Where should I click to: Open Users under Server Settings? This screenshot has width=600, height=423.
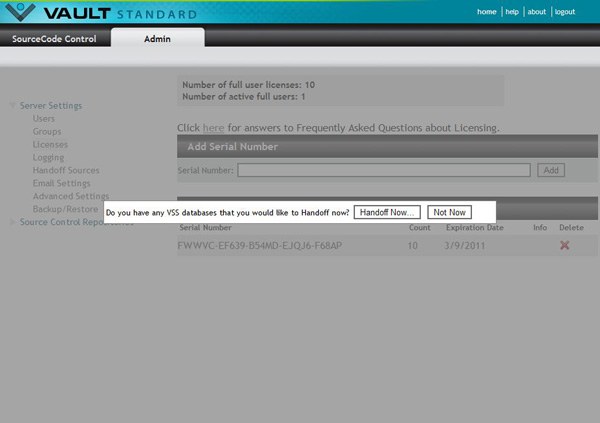pos(44,119)
